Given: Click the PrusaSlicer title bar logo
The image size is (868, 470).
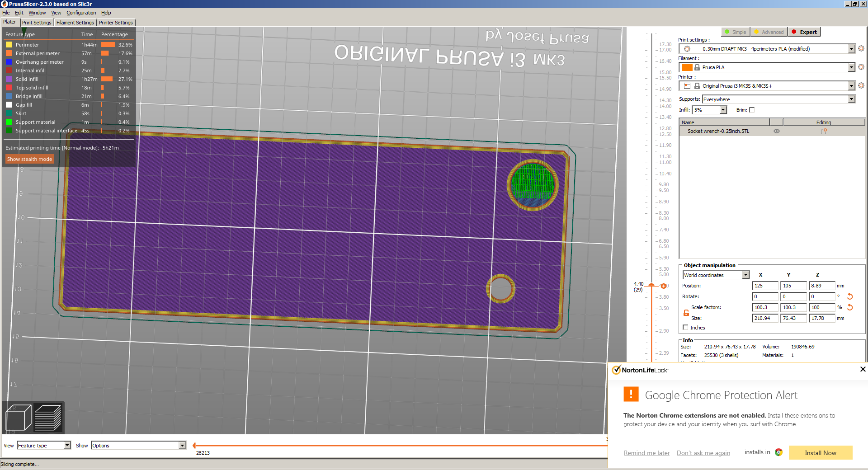Looking at the screenshot, I should (4, 4).
